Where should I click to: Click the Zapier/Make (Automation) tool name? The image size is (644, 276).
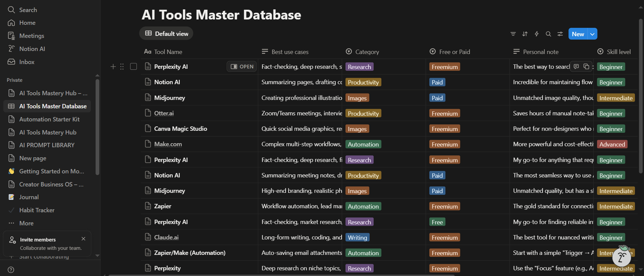click(190, 253)
